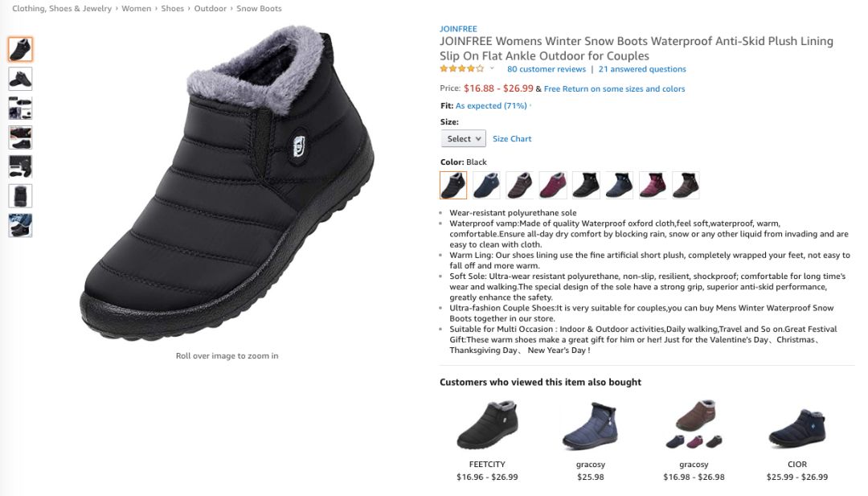Visit the JOINFREE brand store link
Screen dimensions: 868x496
[x=458, y=29]
